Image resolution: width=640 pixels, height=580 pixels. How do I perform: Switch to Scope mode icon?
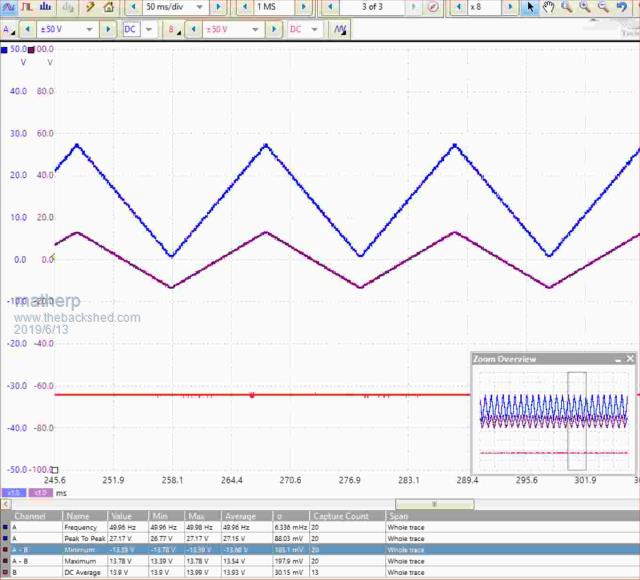point(9,7)
